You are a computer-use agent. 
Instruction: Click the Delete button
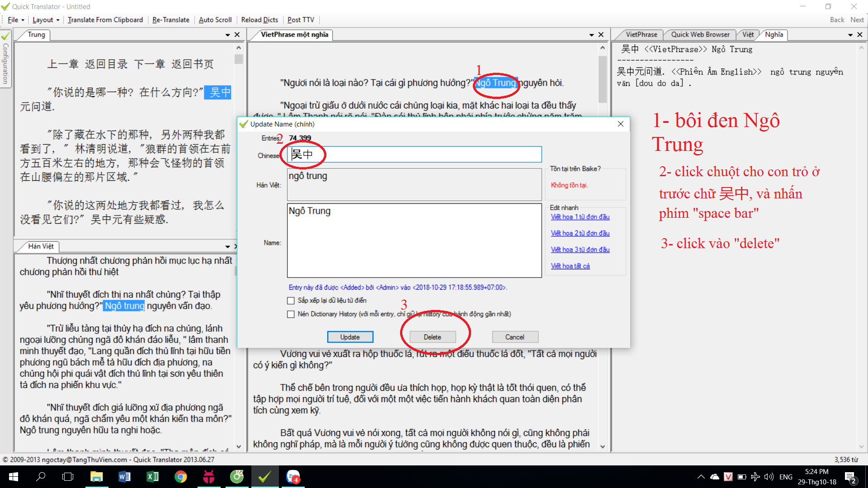[432, 337]
